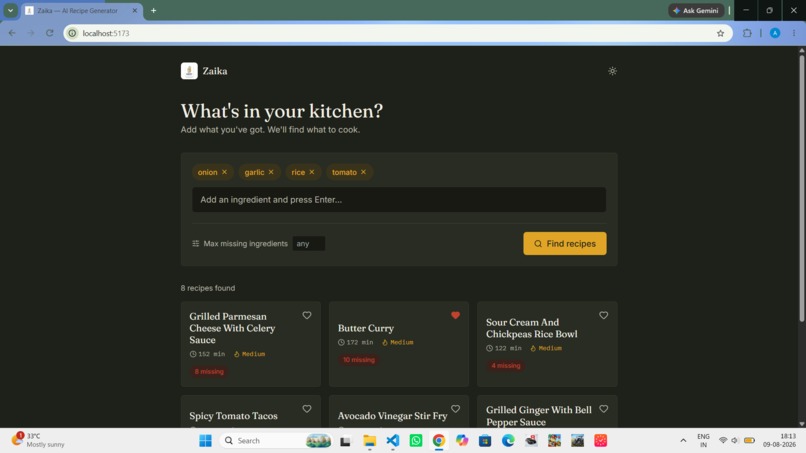This screenshot has width=806, height=453.
Task: Favorite Grilled Parmesan Cheese With Celery Sauce
Action: pyautogui.click(x=307, y=315)
